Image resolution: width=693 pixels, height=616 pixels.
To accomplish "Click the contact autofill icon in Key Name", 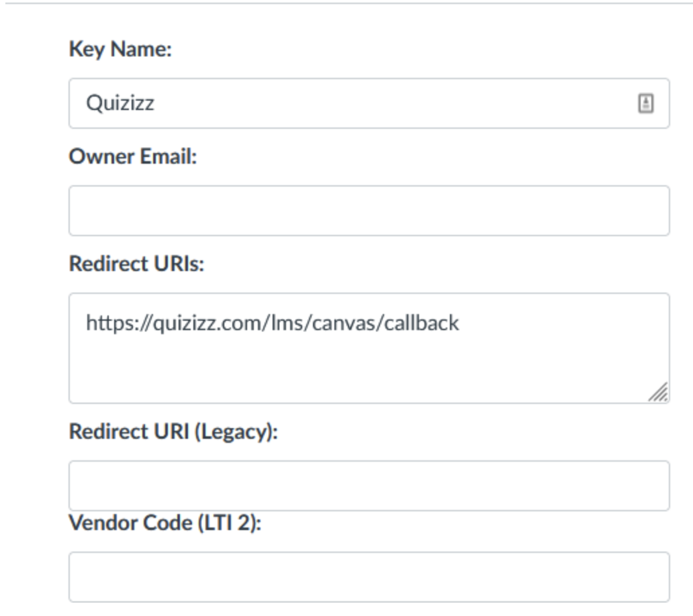I will [x=646, y=103].
